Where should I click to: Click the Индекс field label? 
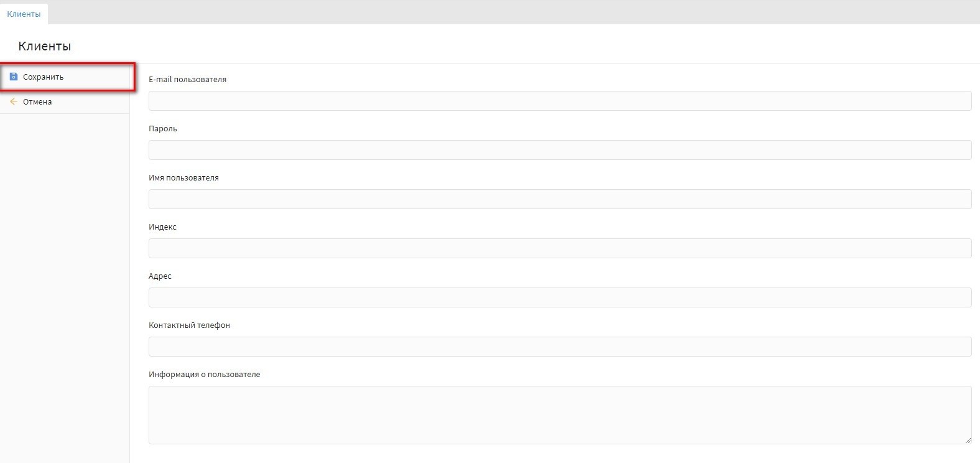coord(163,227)
